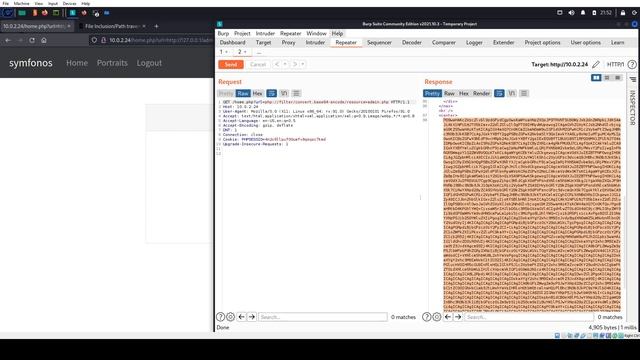The image size is (640, 360).
Task: Focus the Response search field
Action: (x=529, y=317)
